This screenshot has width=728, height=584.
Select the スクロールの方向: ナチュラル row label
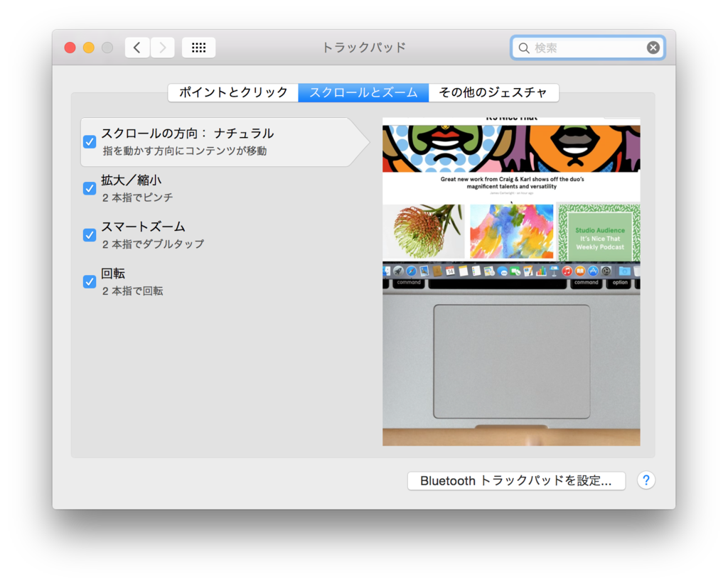[x=188, y=134]
